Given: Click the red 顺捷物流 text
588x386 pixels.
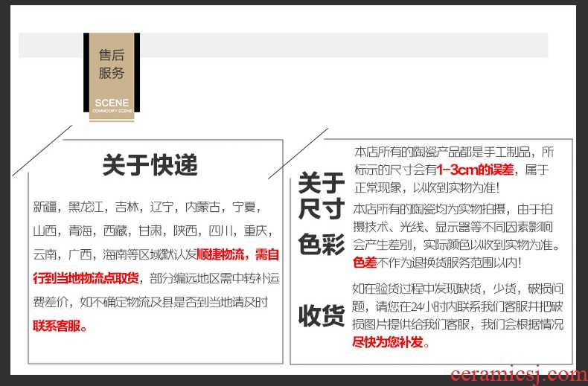Looking at the screenshot, I should [226, 255].
